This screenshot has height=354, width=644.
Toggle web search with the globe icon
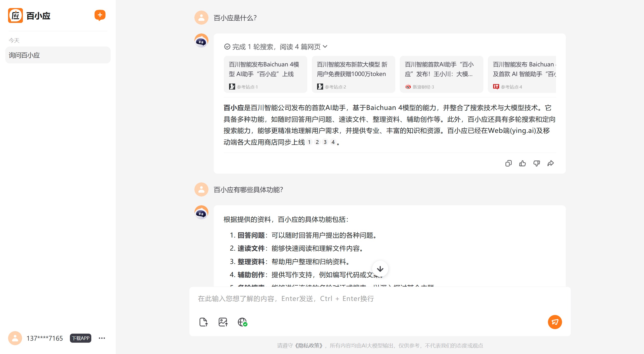pos(242,322)
